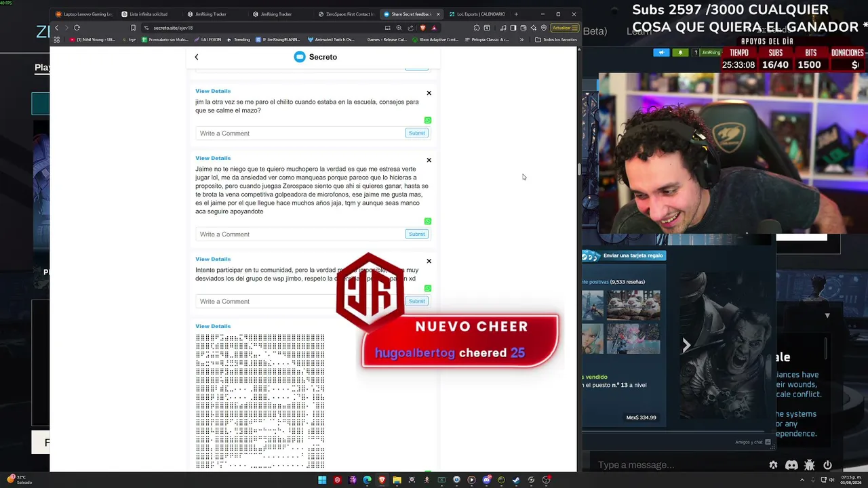
Task: Open File Explorer from the taskbar
Action: (x=397, y=480)
